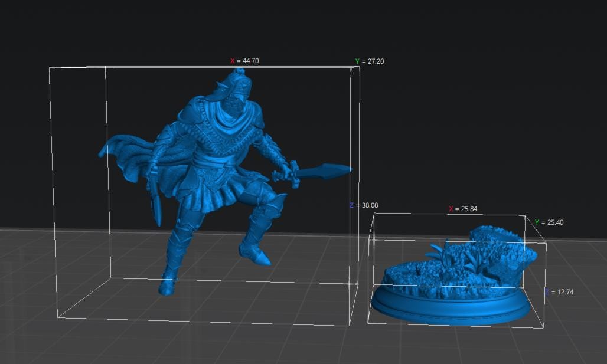
Task: Click the Y = 25.40 dimension label
Action: tap(549, 222)
